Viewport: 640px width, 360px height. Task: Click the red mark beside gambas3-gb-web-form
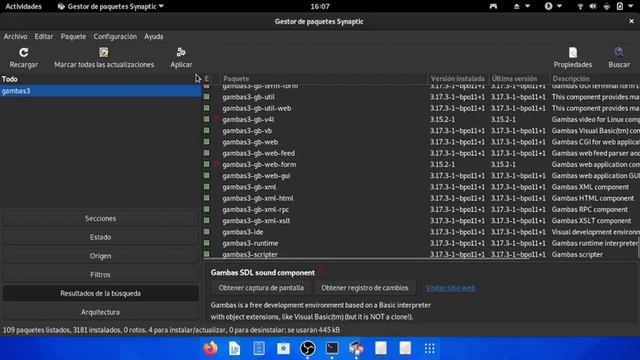click(216, 164)
